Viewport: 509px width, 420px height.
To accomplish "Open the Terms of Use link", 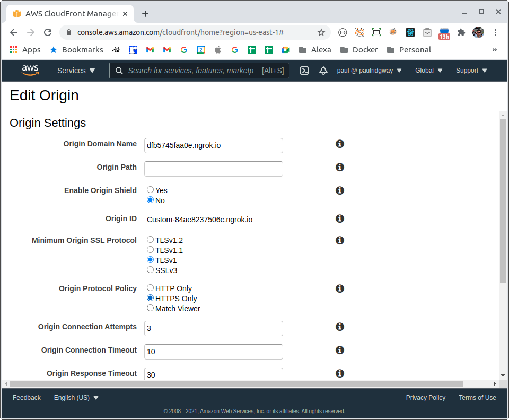I will [477, 398].
